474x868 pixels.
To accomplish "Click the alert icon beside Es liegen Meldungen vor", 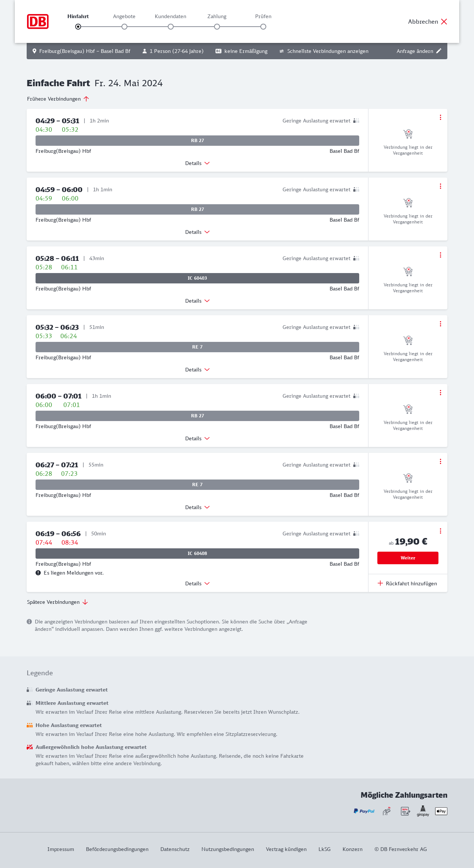I will 38,573.
